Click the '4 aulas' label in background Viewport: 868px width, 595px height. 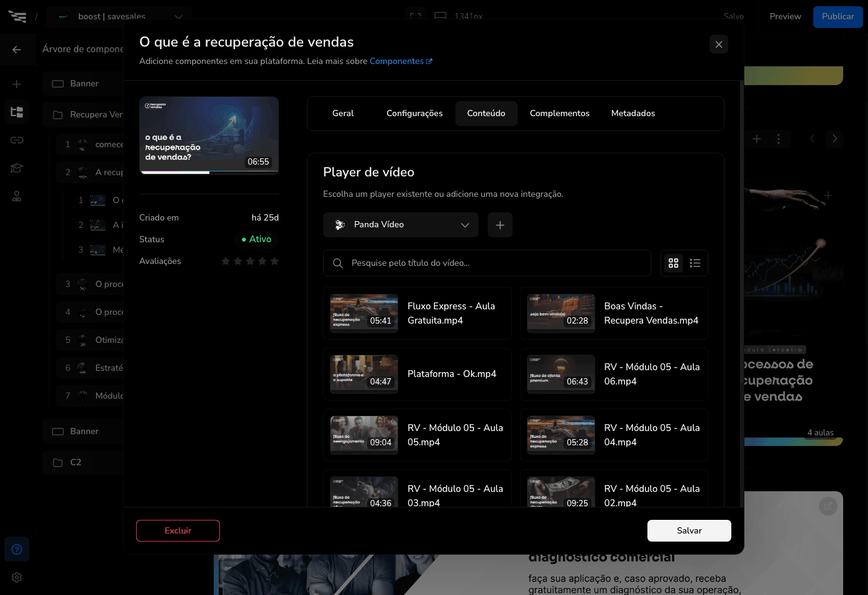click(821, 433)
